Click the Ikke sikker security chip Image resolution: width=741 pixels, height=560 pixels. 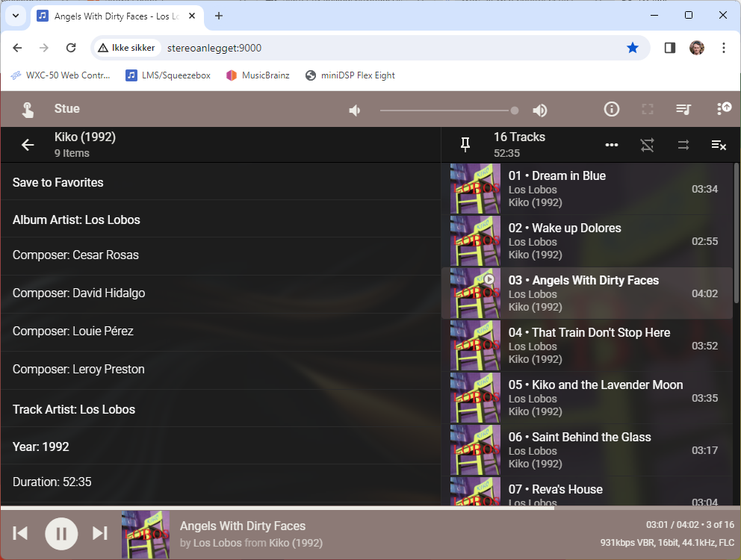tap(127, 48)
